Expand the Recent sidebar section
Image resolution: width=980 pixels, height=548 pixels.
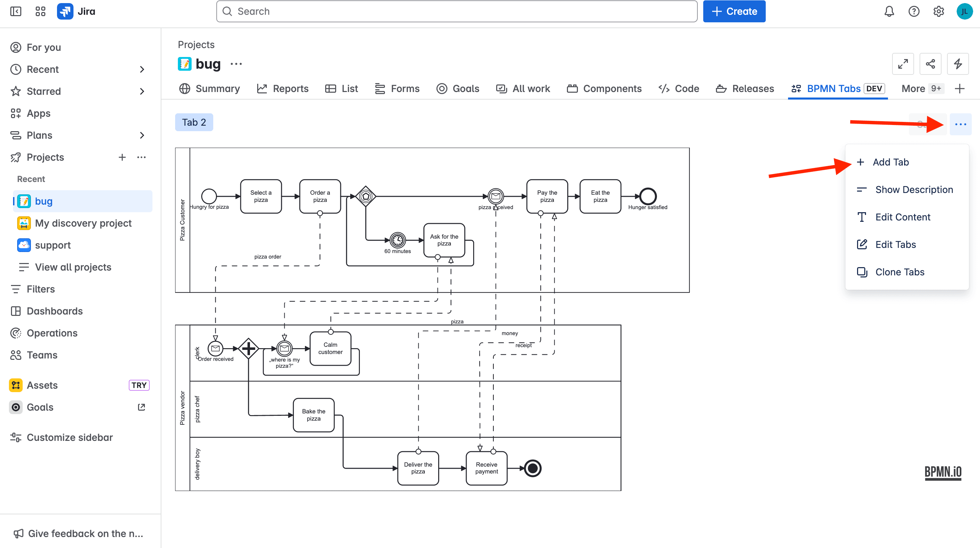click(x=142, y=69)
